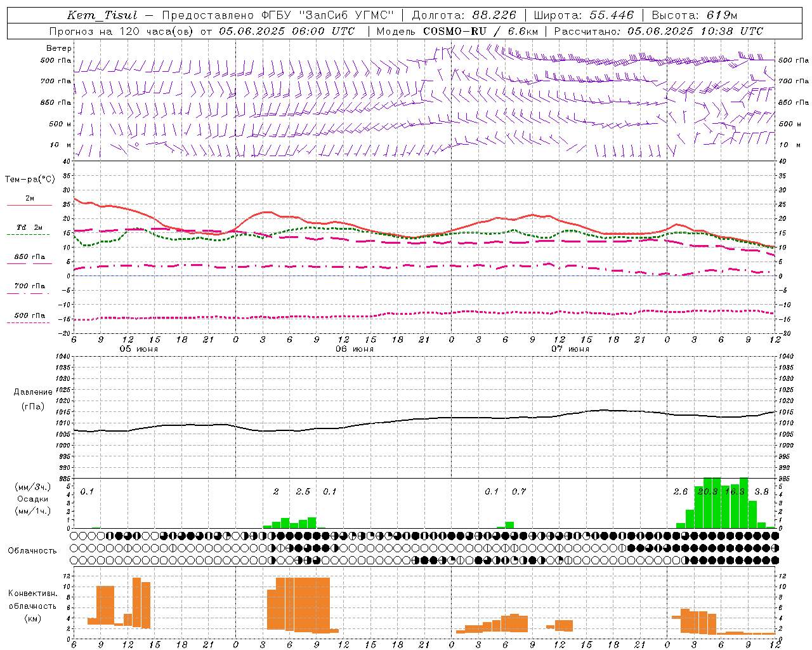812x650 pixels.
Task: Click the Td 2м dew point legend entry
Action: tap(29, 231)
